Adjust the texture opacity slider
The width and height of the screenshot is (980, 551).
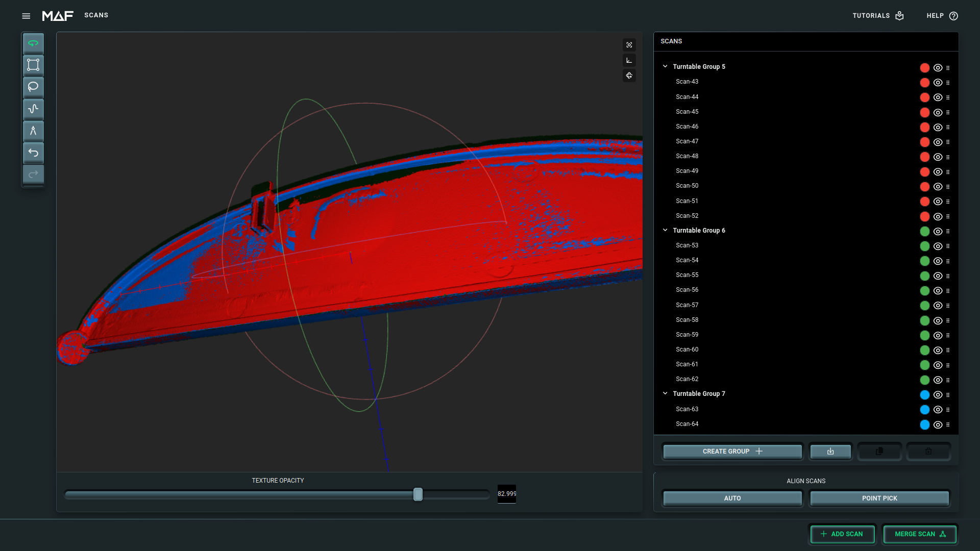pos(418,494)
